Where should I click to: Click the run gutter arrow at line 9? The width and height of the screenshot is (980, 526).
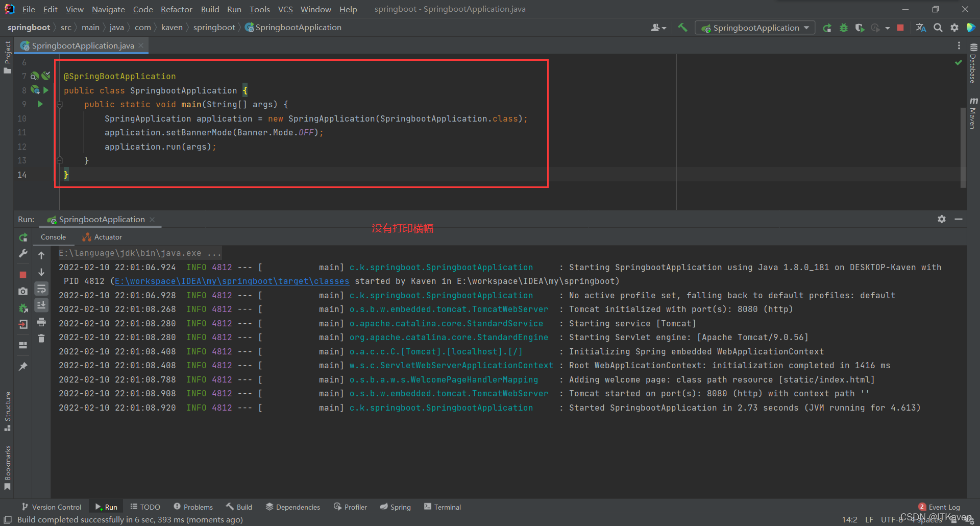pyautogui.click(x=40, y=104)
